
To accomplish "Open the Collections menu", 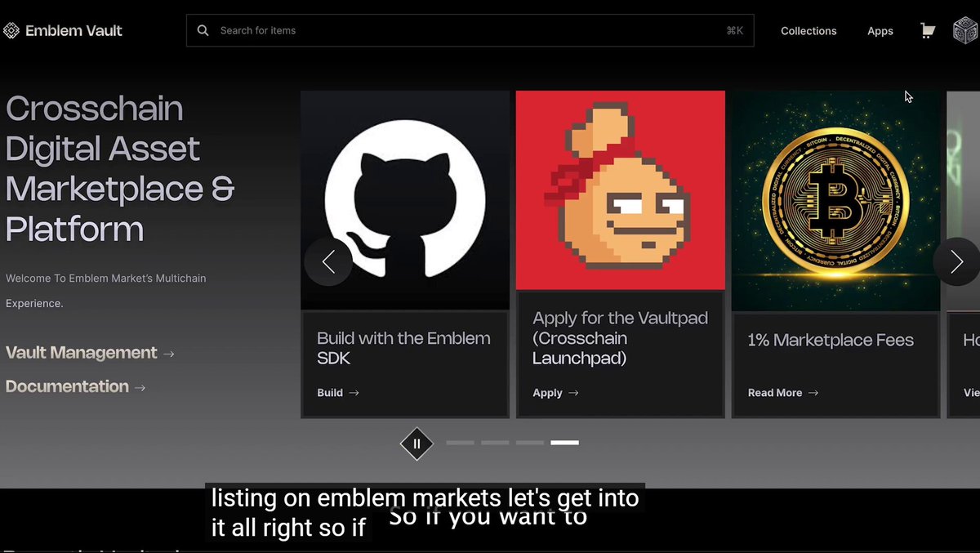I will [x=808, y=31].
